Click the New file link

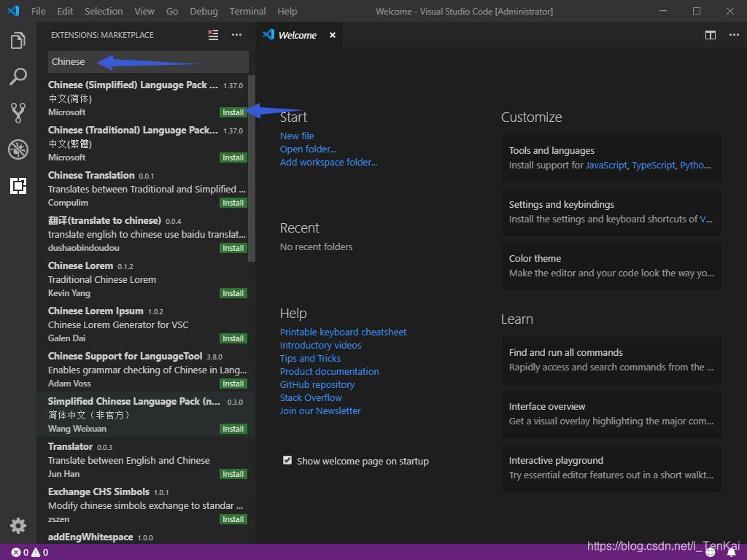pos(297,136)
